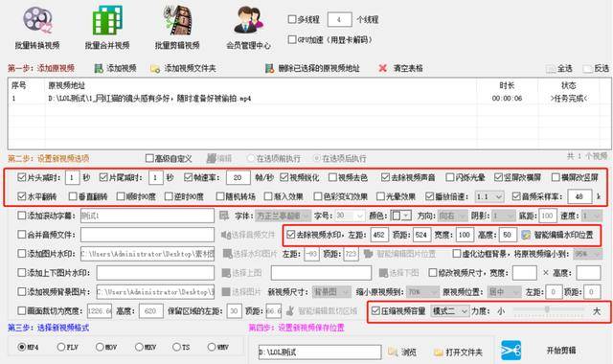Open 缩小原视频到 70% dropdown
Image resolution: width=613 pixels, height=364 pixels.
coord(423,292)
